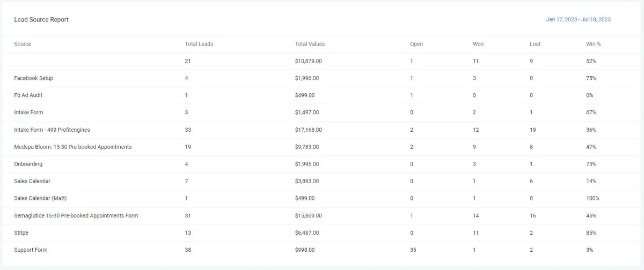This screenshot has height=270, width=644.
Task: Select Medspa Bloom: 15-30 Pre-booked Appointments
Action: 73,147
